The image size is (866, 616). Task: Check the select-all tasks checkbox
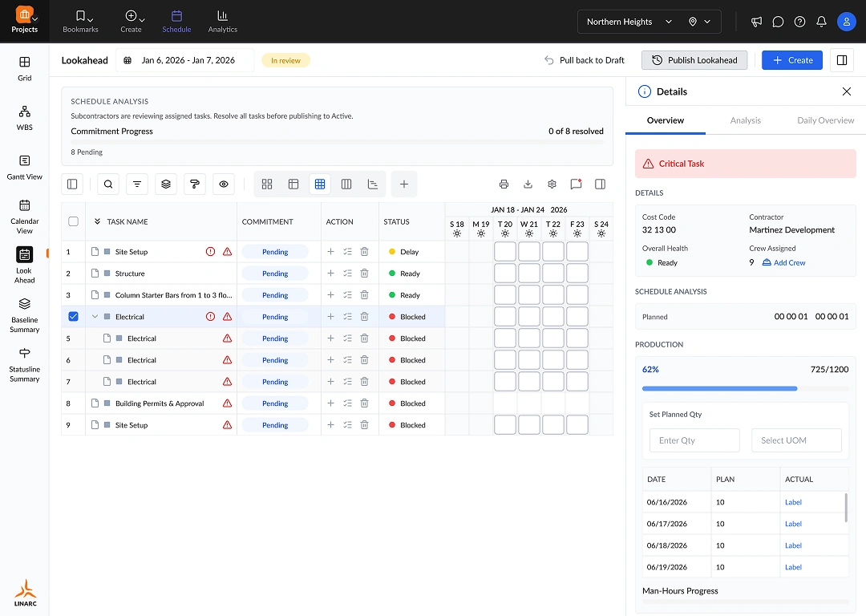[x=73, y=221]
